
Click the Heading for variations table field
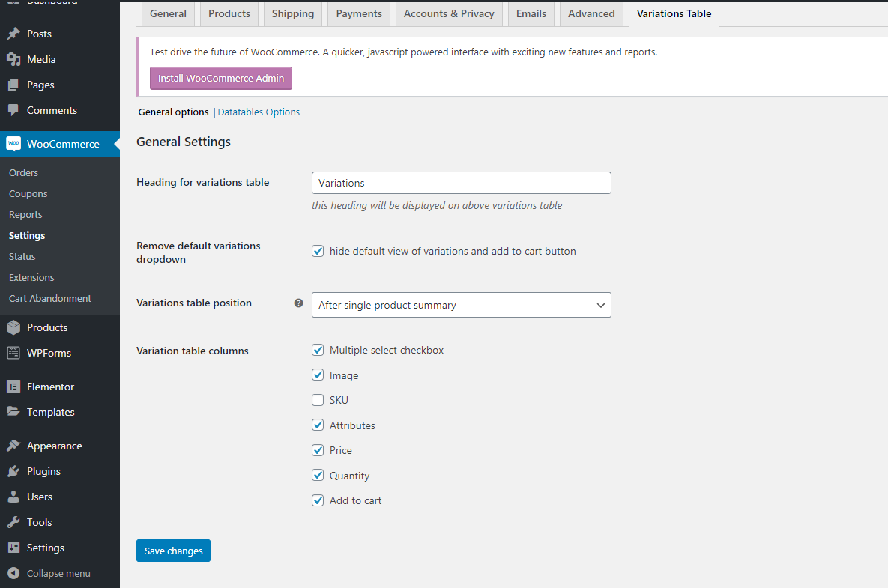click(461, 183)
